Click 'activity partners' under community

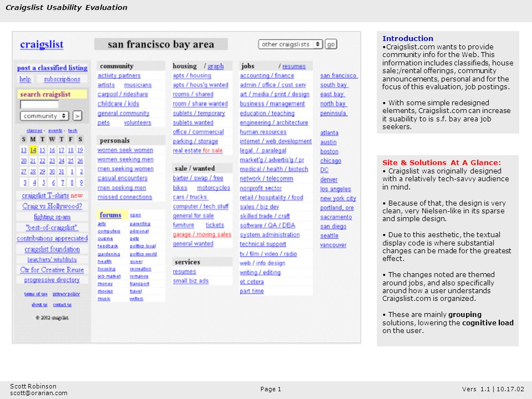click(x=119, y=76)
